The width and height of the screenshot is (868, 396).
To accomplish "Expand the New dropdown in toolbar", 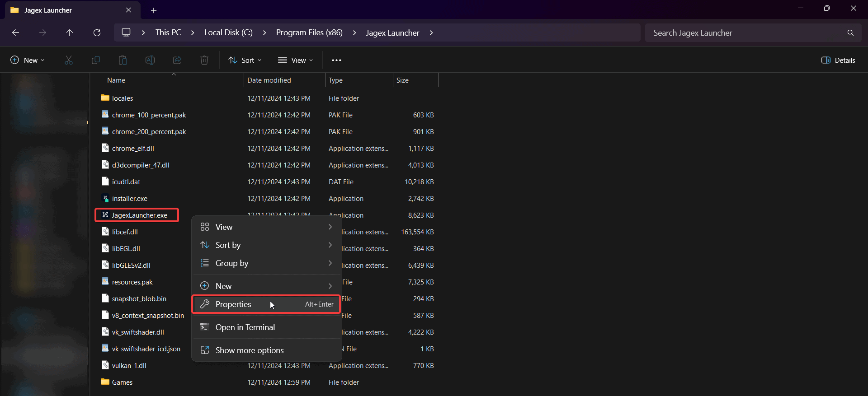I will [28, 60].
